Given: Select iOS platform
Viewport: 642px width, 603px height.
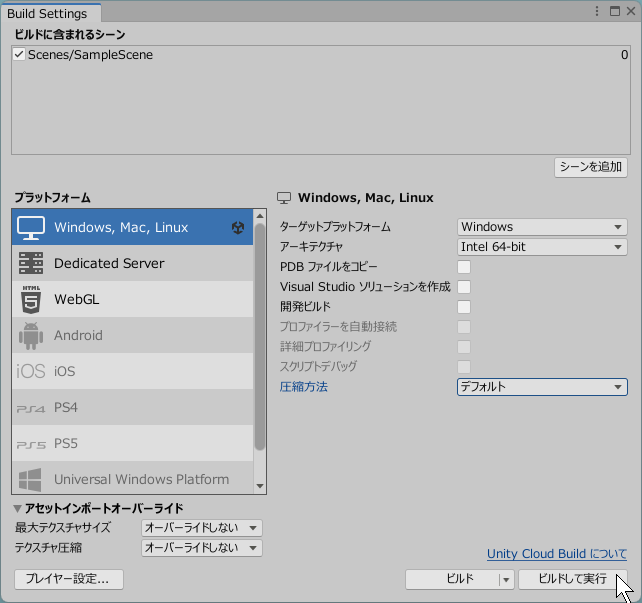Looking at the screenshot, I should pyautogui.click(x=132, y=371).
